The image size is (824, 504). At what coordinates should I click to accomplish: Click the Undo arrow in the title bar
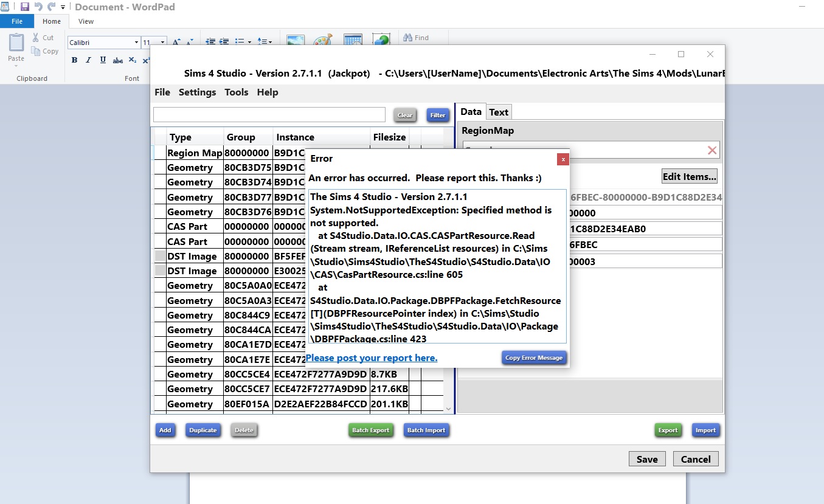click(x=38, y=7)
